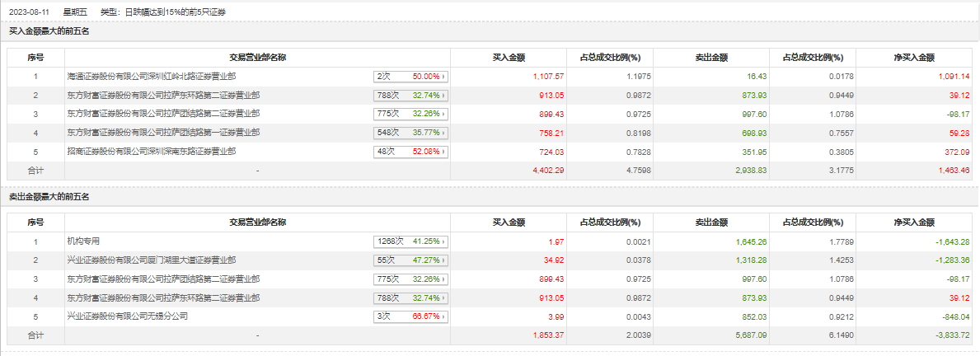Expand the 48次 52.08% stats box
The width and height of the screenshot is (980, 356).
410,152
